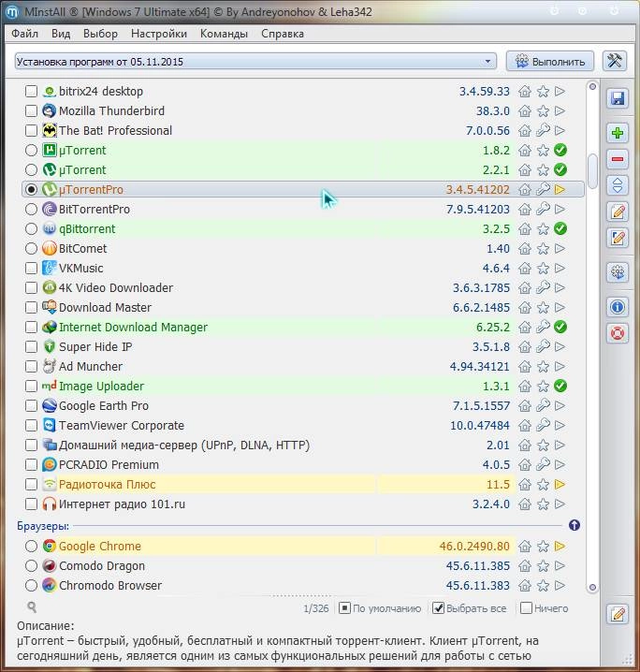Toggle the По умолчанию checkbox
The width and height of the screenshot is (640, 672).
tap(344, 607)
